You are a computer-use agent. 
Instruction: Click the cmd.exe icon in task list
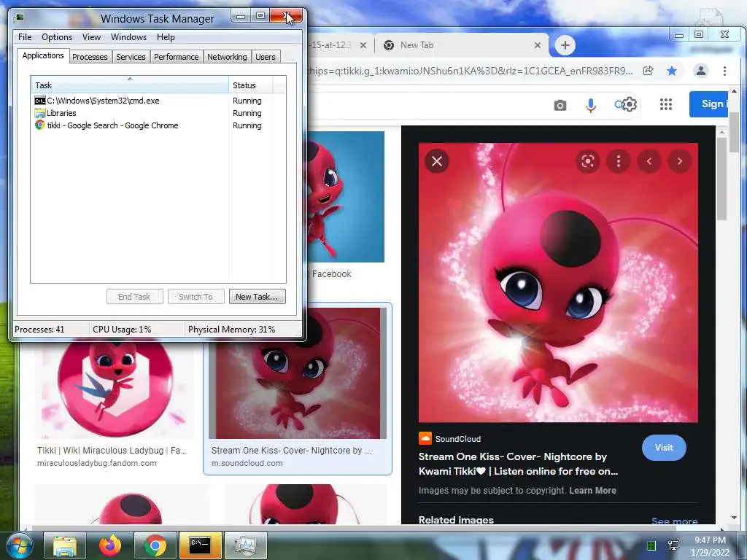tap(40, 101)
